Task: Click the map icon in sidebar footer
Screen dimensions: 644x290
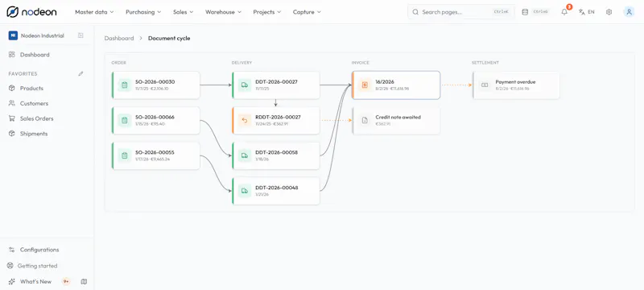Action: point(85,282)
